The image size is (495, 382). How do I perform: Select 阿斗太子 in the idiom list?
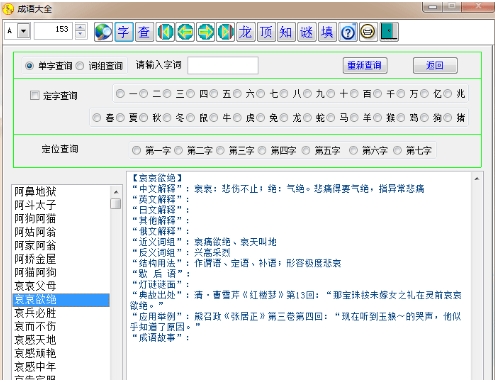pyautogui.click(x=61, y=205)
